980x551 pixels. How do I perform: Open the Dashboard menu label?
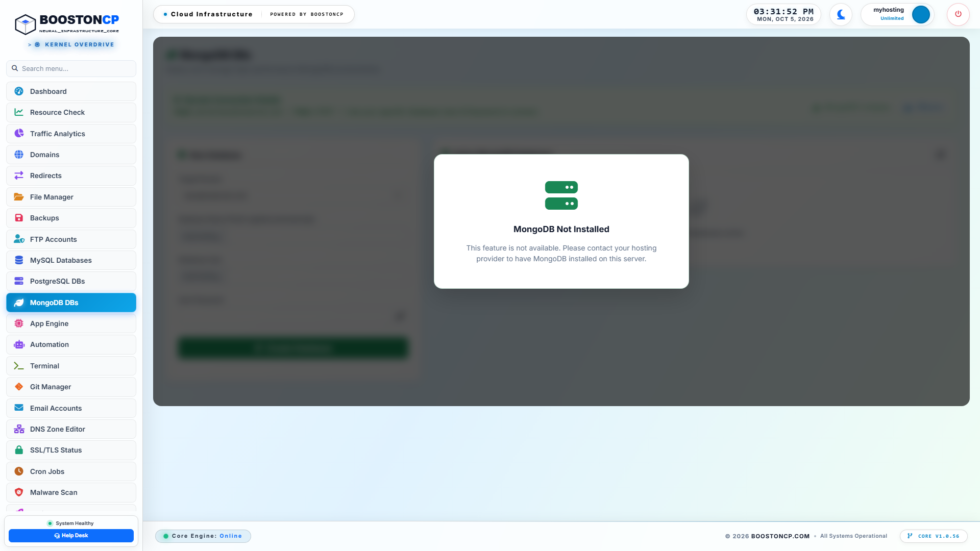48,91
